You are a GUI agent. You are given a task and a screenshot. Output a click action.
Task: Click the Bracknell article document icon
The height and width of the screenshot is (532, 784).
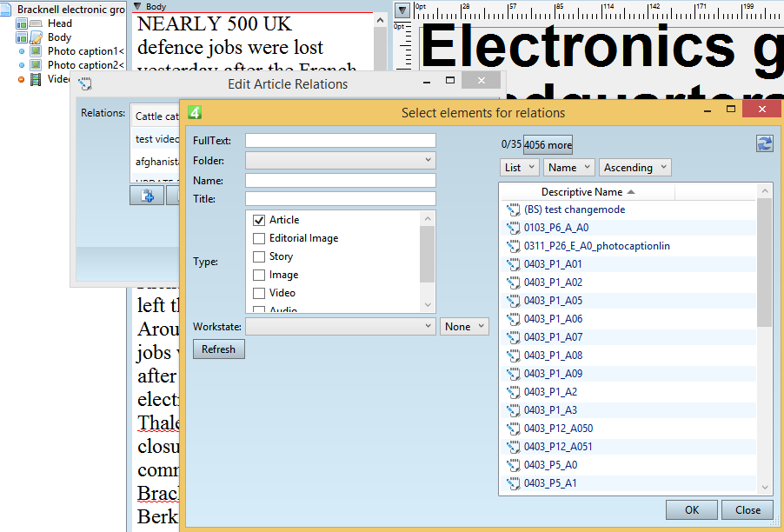pos(5,10)
